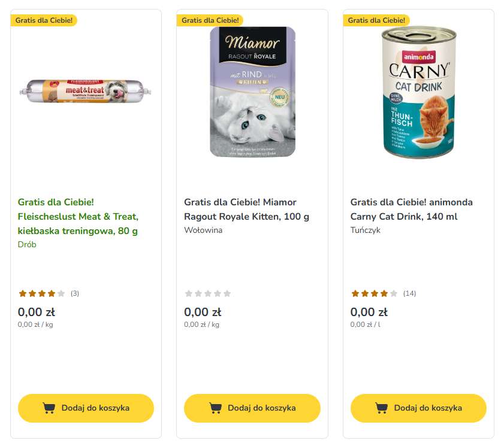The height and width of the screenshot is (443, 504).
Task: Open Fleischeslust kiełbaska treningowa product title
Action: pyautogui.click(x=78, y=216)
